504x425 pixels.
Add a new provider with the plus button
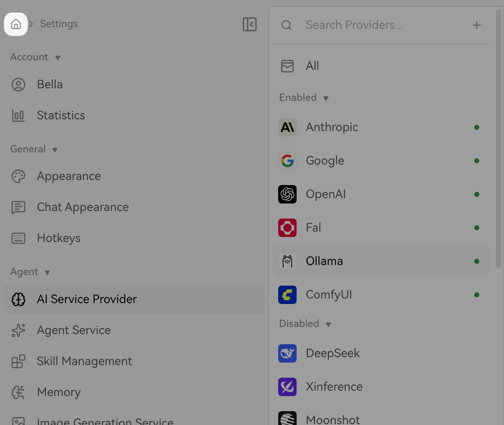click(x=476, y=25)
